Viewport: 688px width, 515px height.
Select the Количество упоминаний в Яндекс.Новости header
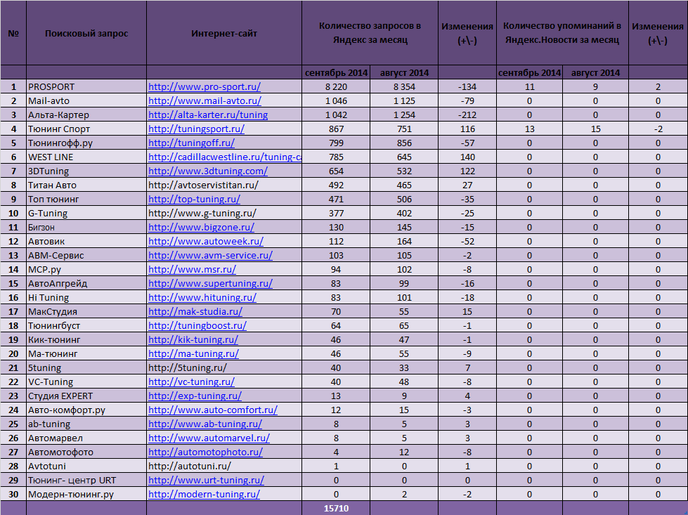pyautogui.click(x=562, y=33)
